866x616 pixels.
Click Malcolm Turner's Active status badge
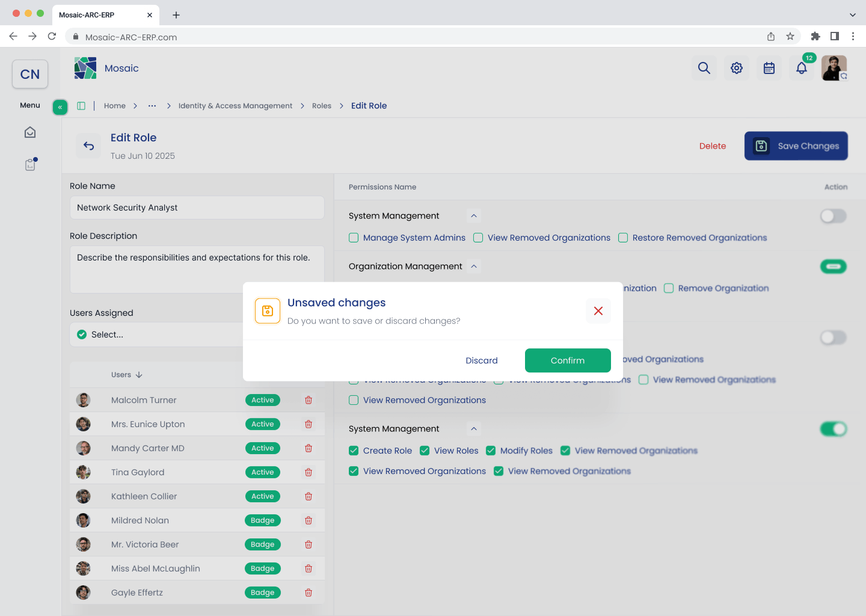(x=263, y=400)
